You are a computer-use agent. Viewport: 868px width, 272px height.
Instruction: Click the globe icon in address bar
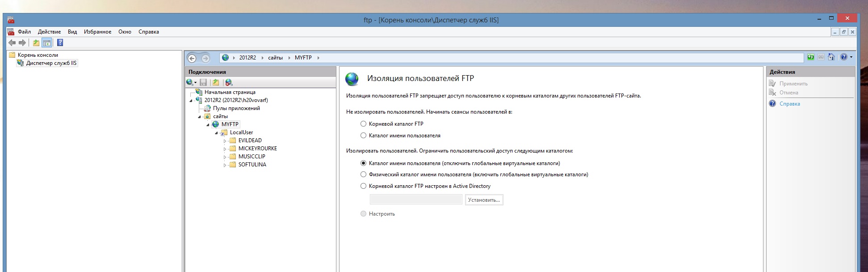tap(226, 58)
